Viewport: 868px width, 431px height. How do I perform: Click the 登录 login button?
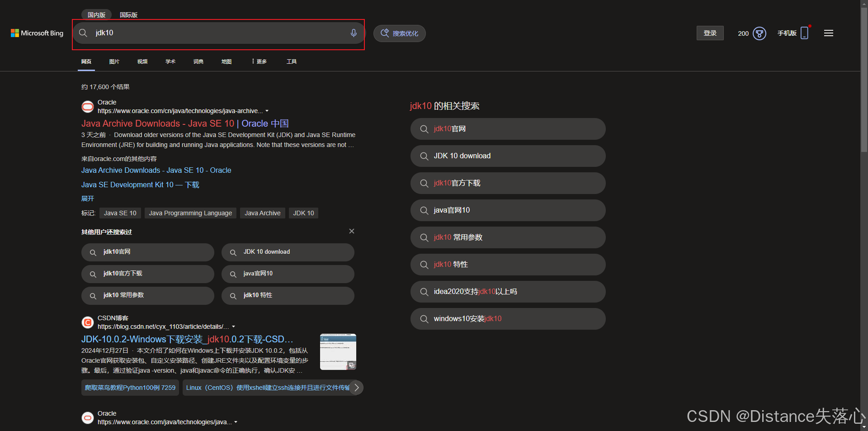point(710,33)
